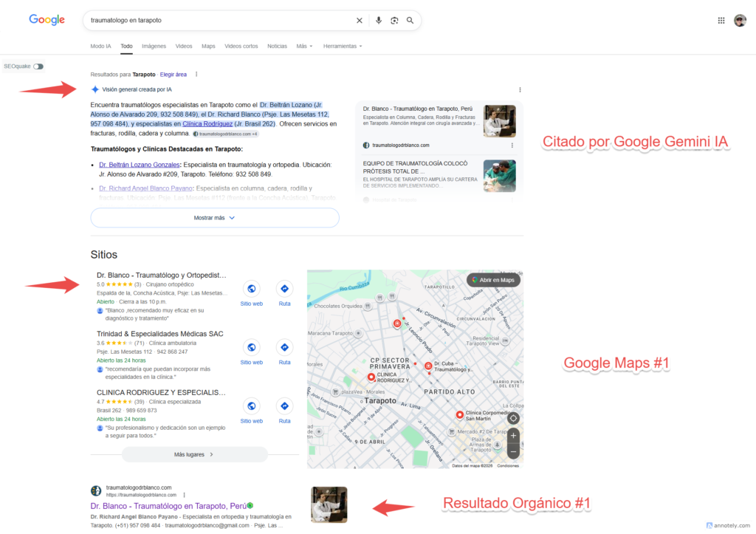756x534 pixels.
Task: Expand Más lugares list
Action: (194, 454)
